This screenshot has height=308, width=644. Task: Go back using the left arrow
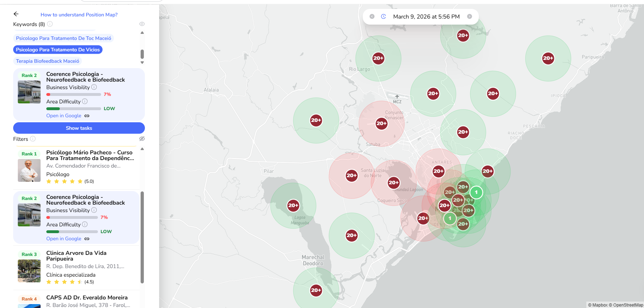point(16,14)
